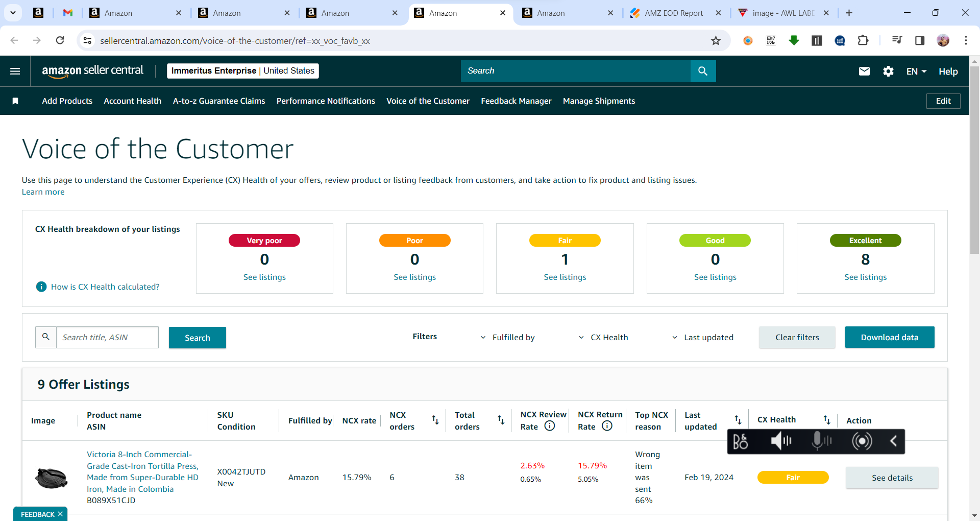
Task: Click the Amazon Seller Central logo
Action: pyautogui.click(x=92, y=71)
